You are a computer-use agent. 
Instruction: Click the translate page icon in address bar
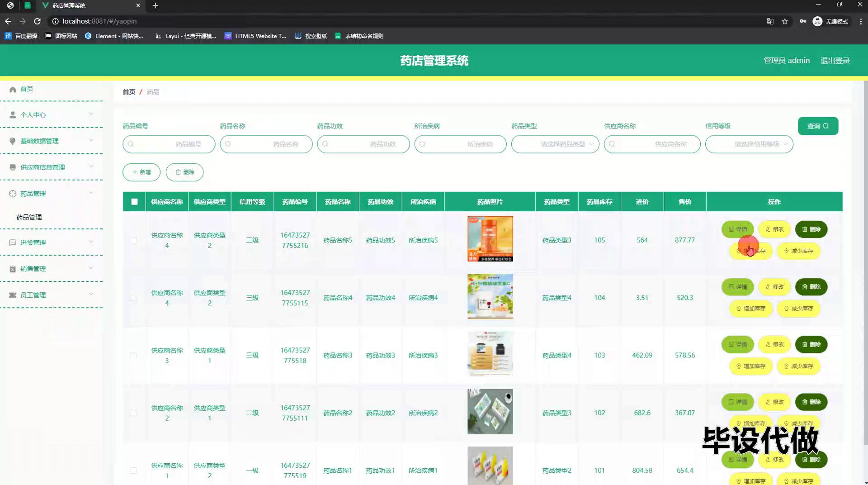(770, 21)
